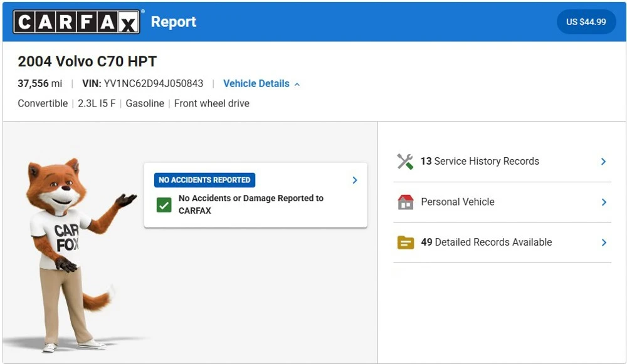
Task: Expand the Detailed Records Available chevron
Action: pos(604,242)
